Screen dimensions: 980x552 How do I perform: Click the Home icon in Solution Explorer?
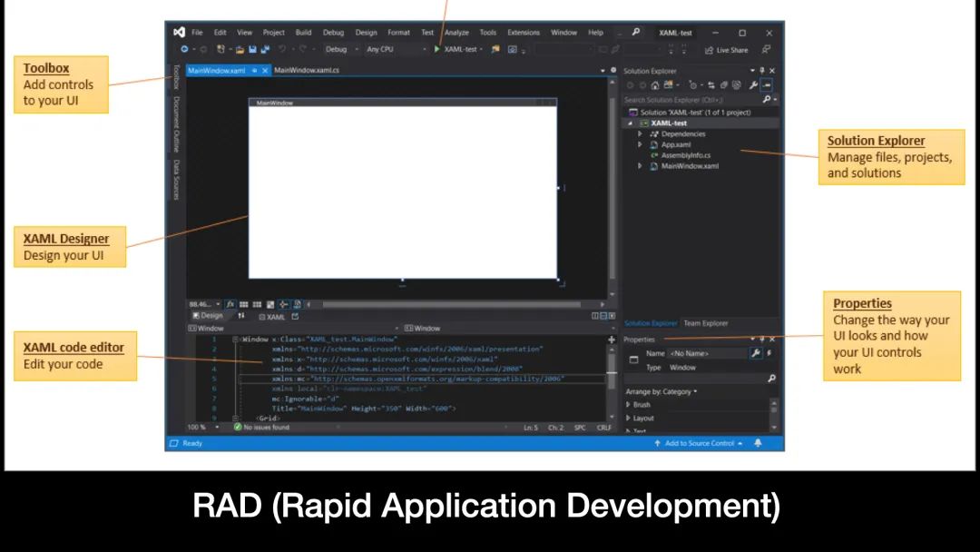655,85
